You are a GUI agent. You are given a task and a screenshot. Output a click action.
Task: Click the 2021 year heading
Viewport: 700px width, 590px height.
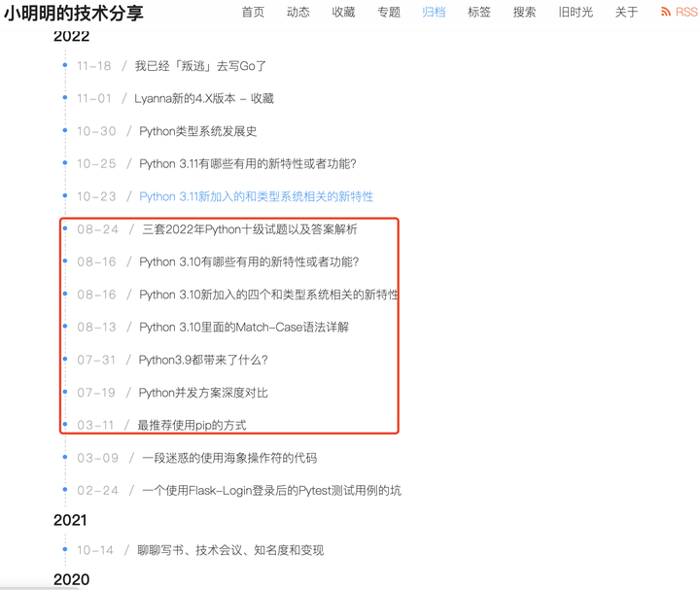(x=70, y=520)
